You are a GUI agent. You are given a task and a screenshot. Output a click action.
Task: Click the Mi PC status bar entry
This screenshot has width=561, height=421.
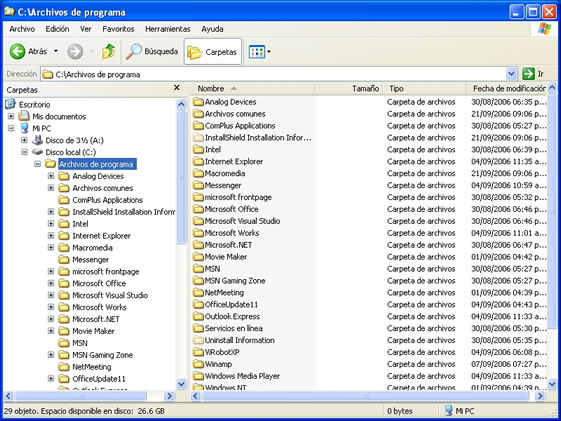(x=459, y=411)
